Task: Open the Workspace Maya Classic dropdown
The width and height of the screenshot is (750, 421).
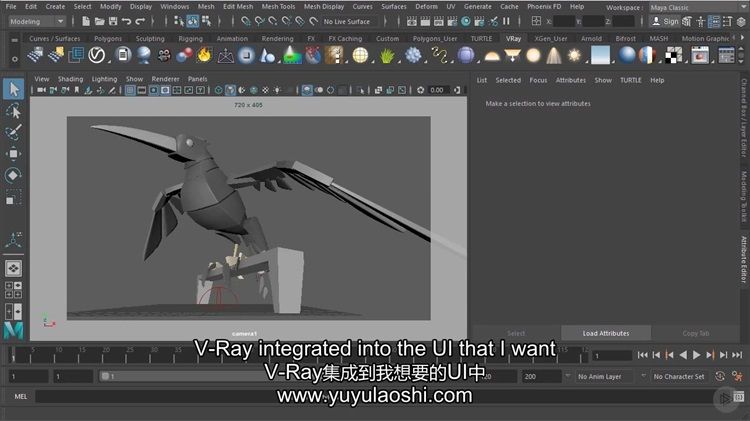Action: (x=697, y=7)
